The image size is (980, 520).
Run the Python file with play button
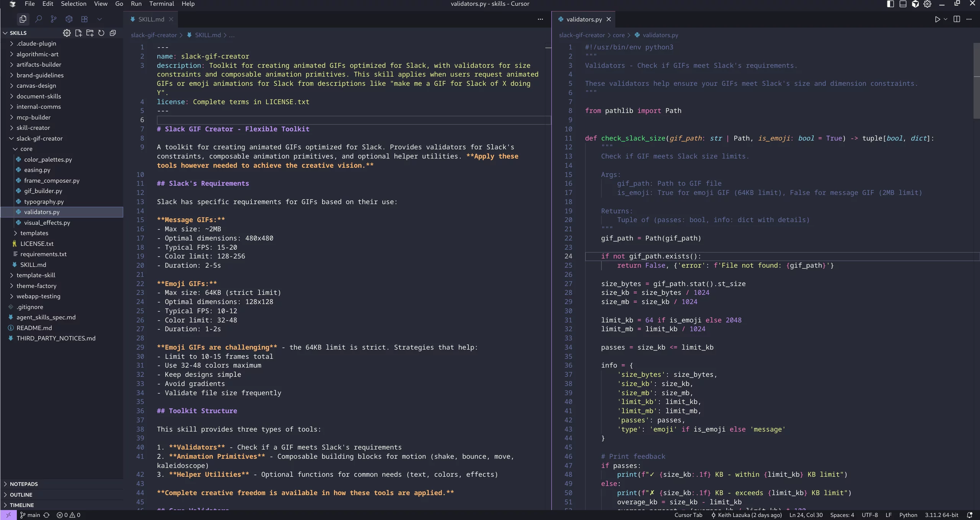click(937, 19)
